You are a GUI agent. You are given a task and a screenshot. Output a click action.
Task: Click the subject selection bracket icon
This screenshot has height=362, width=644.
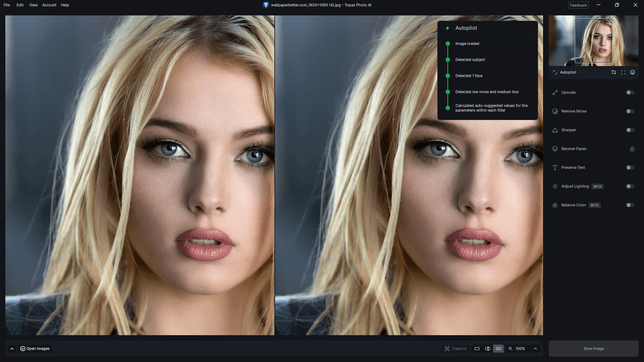(x=623, y=72)
